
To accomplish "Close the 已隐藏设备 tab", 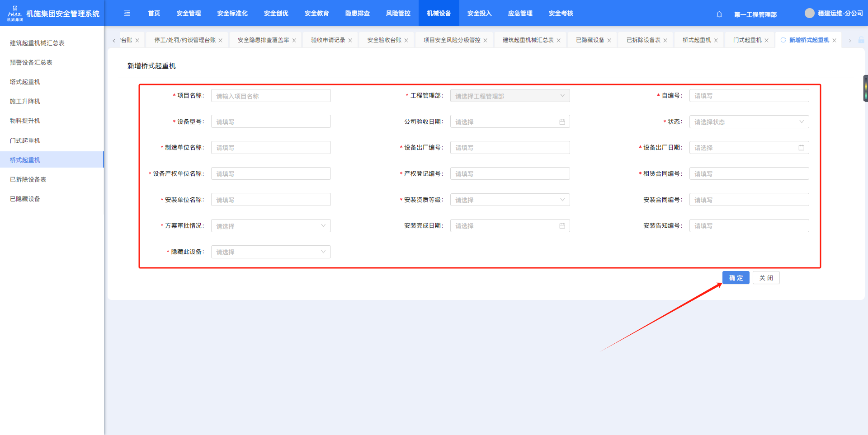I will [609, 41].
